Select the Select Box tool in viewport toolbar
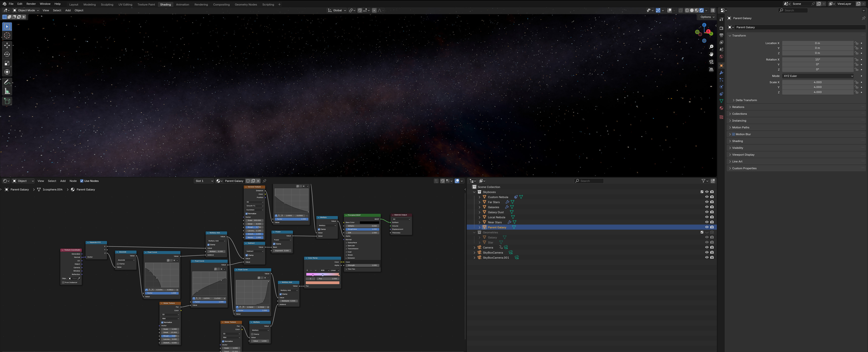 pos(7,26)
